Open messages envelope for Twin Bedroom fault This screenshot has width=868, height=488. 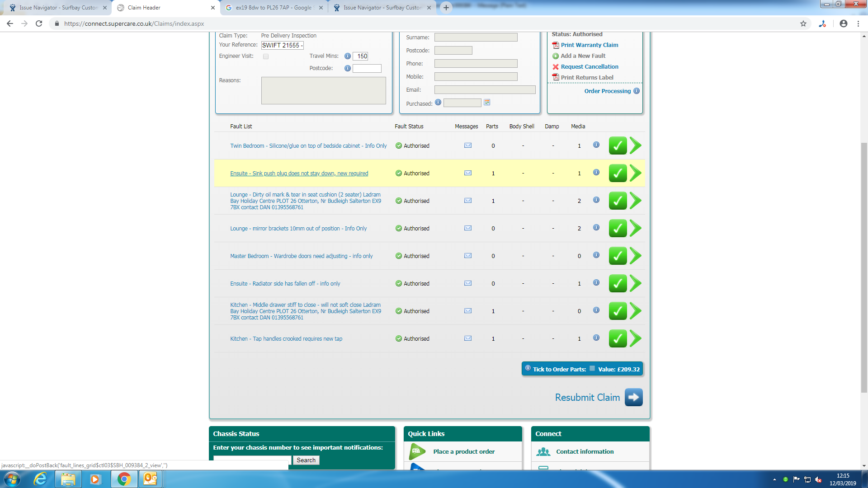468,145
